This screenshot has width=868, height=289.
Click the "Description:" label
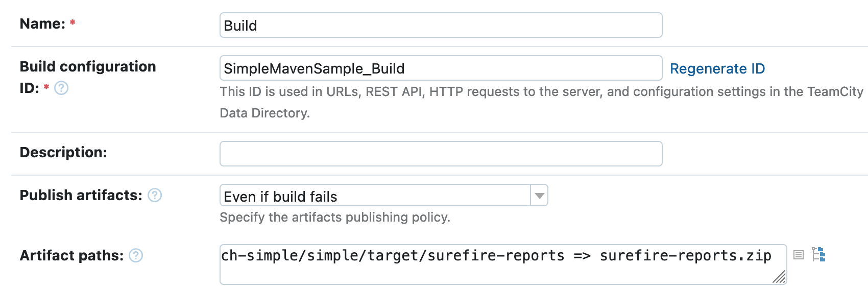(63, 152)
